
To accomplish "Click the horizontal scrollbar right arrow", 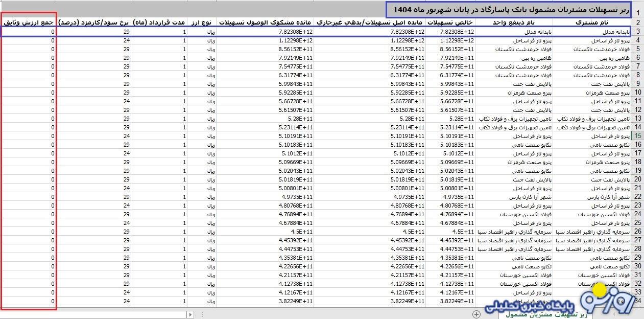I will point(190,314).
